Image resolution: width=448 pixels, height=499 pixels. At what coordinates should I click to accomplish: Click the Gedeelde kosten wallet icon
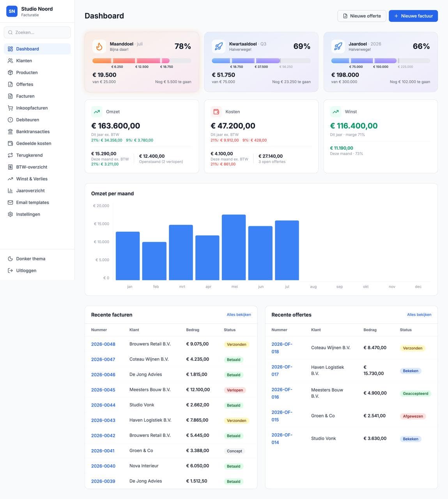tap(11, 143)
